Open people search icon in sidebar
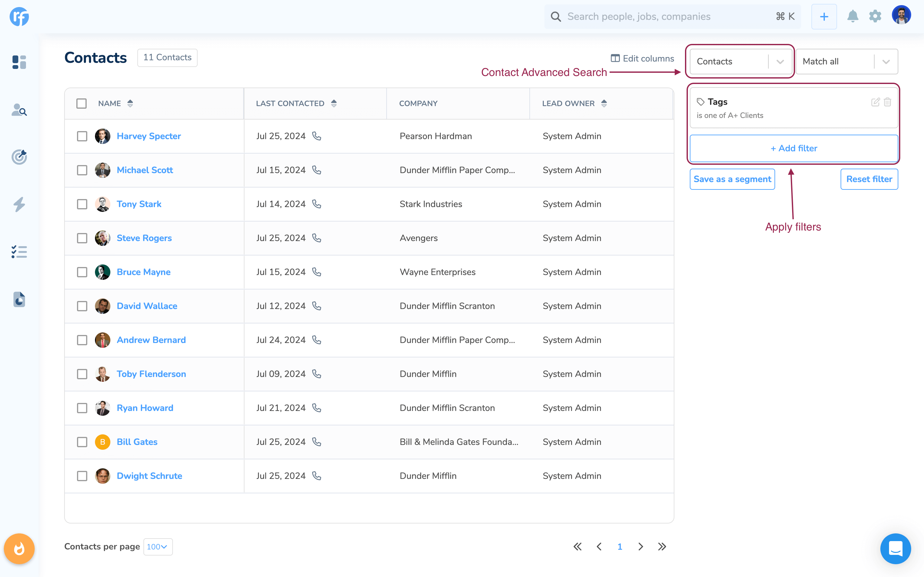Screen dimensions: 924x577 coord(19,110)
